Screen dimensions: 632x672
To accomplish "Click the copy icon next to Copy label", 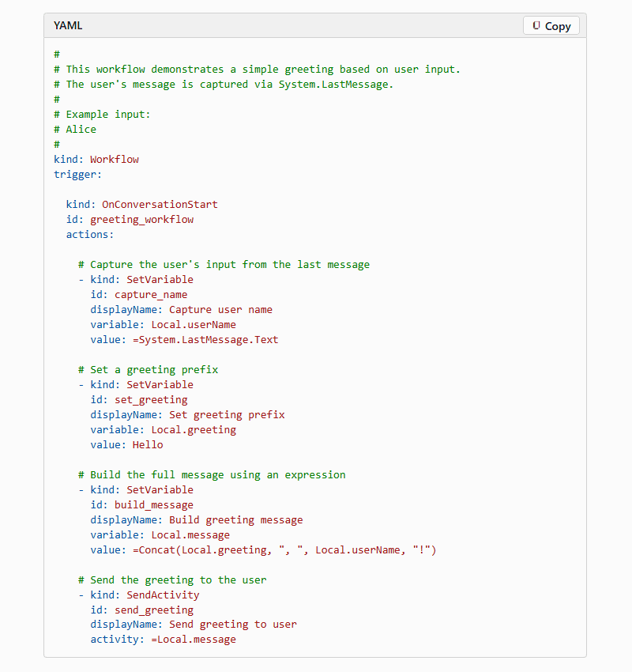I will point(536,26).
